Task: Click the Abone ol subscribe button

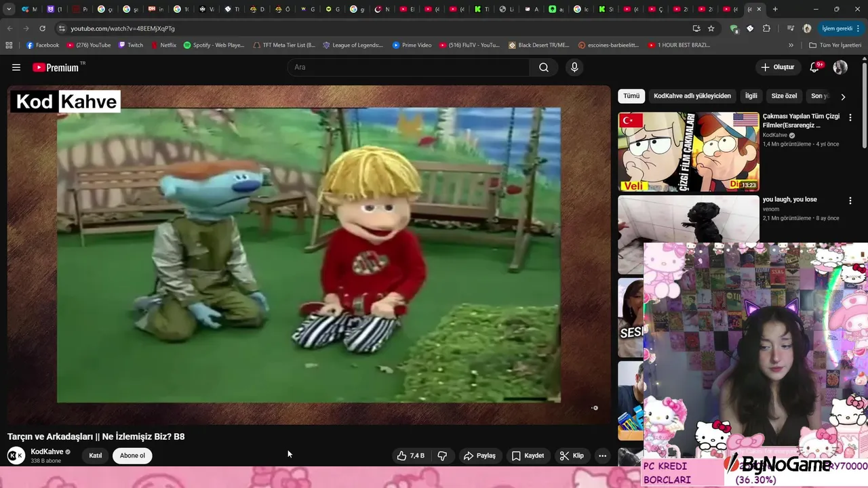Action: pos(132,455)
